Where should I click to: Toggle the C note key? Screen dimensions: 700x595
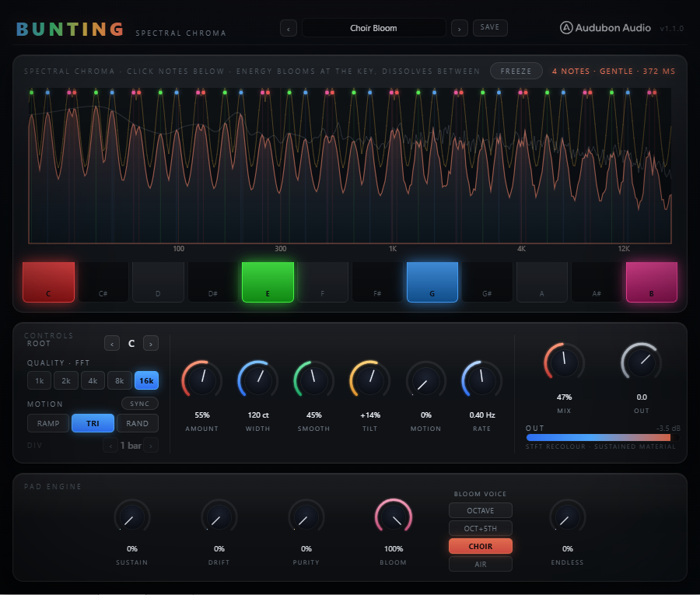49,282
